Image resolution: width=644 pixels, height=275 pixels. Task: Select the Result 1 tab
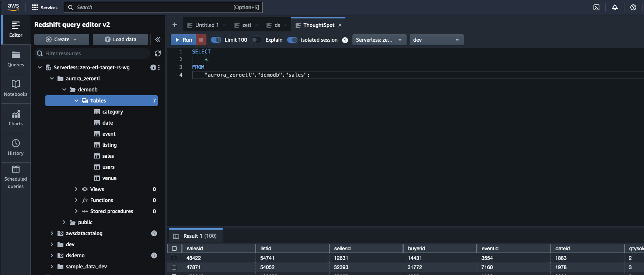pyautogui.click(x=195, y=236)
